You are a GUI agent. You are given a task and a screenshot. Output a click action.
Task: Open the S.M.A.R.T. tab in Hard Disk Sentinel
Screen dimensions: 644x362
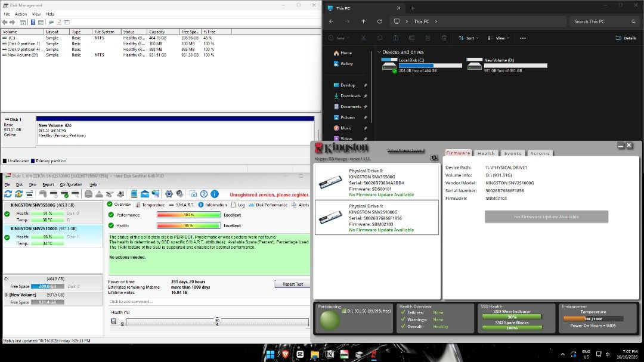point(181,205)
